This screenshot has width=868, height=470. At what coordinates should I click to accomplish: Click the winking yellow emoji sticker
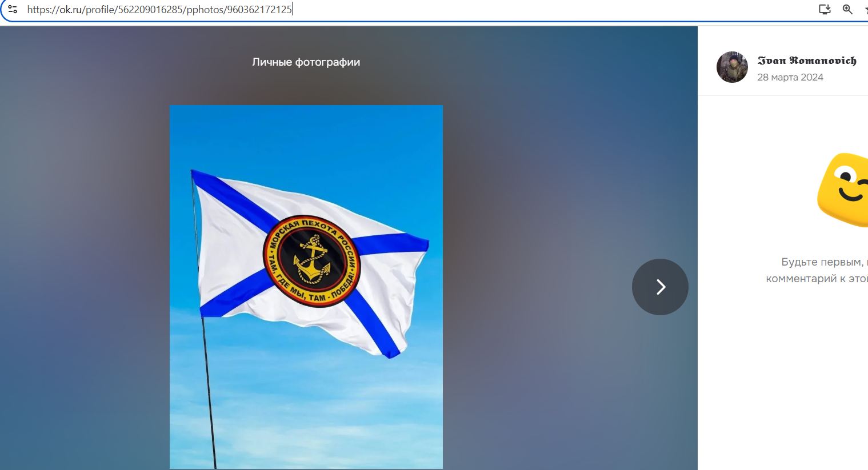[843, 190]
